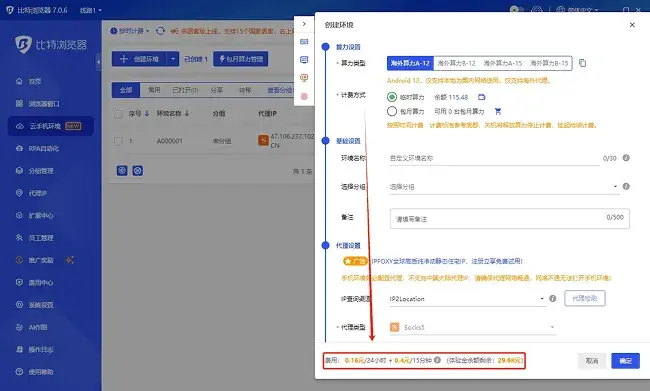Click the blue settings-ring icon below the table
650x391 pixels.
[x=122, y=170]
